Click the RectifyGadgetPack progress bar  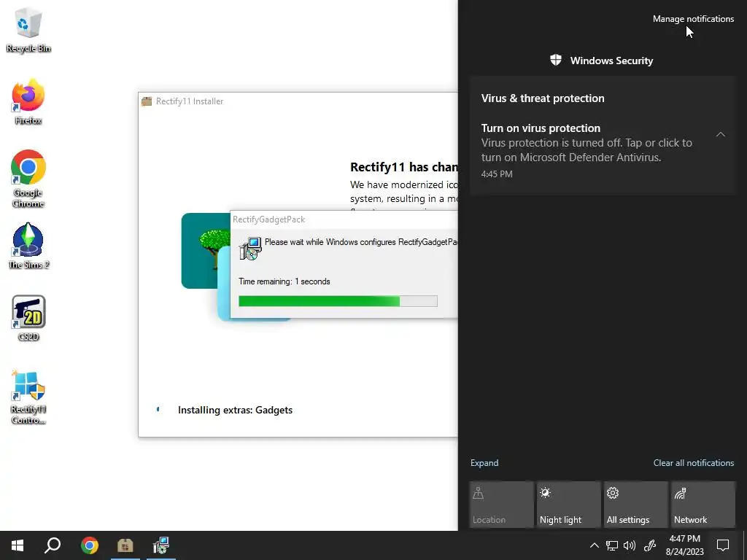338,301
